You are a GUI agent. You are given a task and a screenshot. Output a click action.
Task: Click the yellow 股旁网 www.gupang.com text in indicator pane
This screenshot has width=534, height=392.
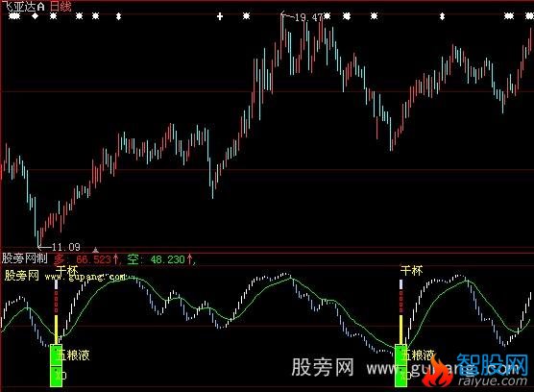[65, 276]
